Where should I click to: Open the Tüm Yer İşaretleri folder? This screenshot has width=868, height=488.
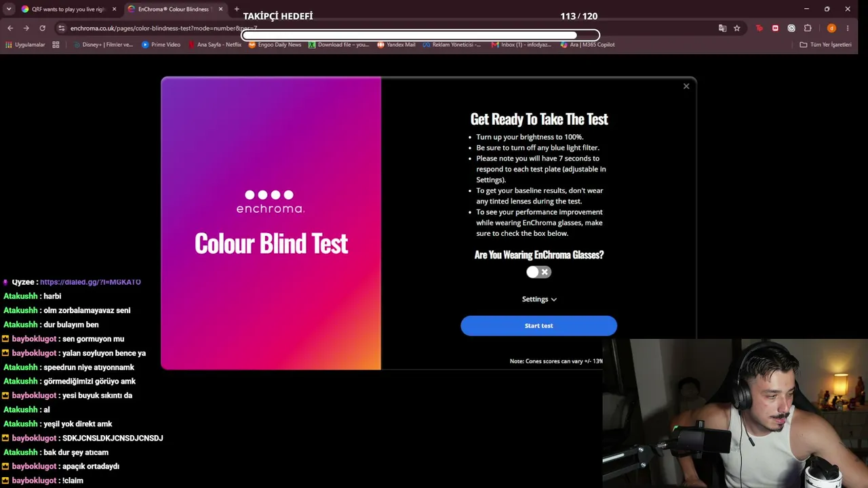(x=825, y=45)
